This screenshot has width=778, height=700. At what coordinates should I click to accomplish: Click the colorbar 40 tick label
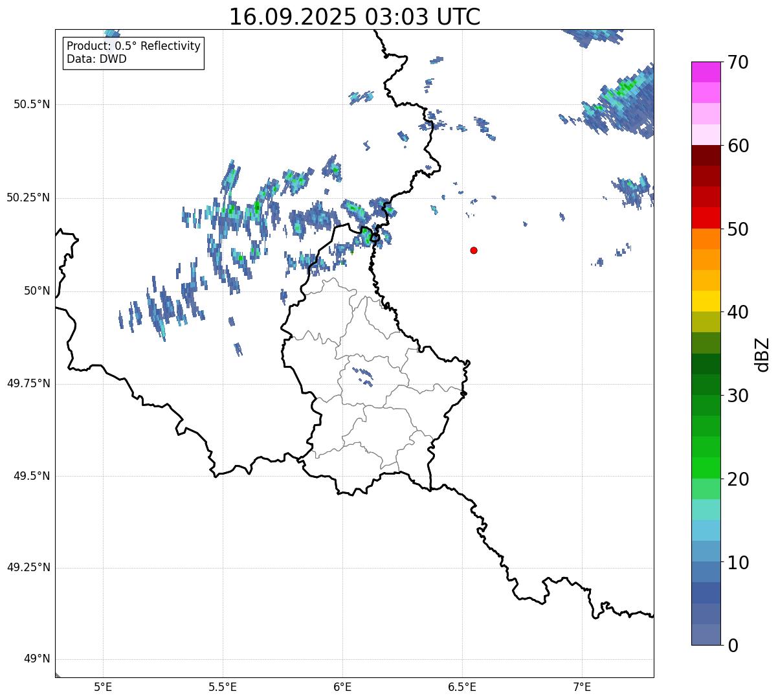pyautogui.click(x=738, y=312)
